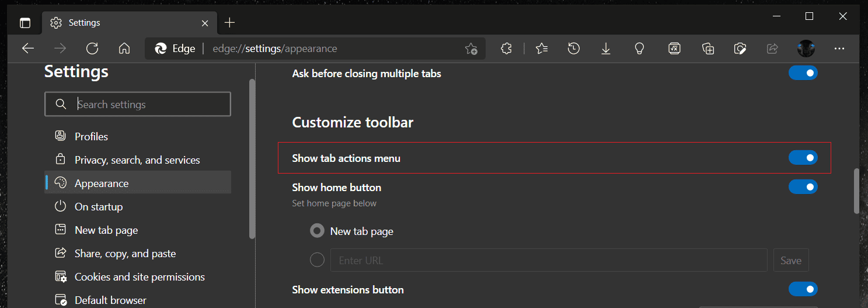This screenshot has width=868, height=308.
Task: Open browsing History icon
Action: coord(574,49)
